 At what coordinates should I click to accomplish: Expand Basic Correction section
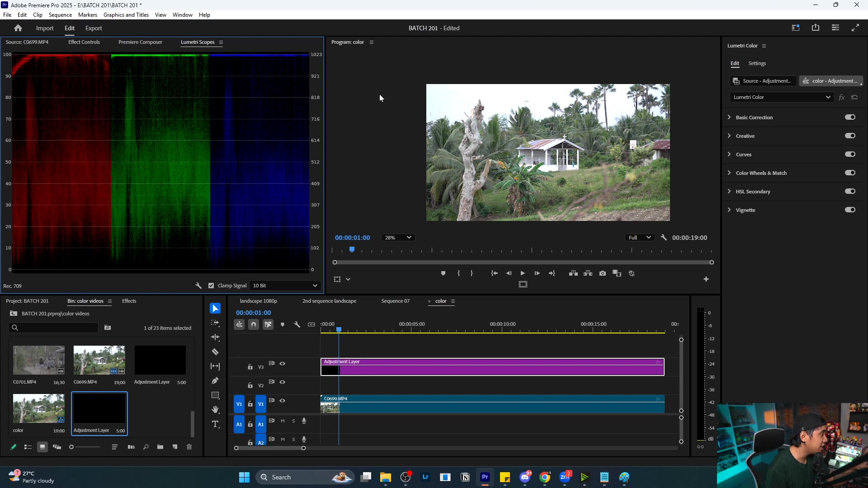[729, 117]
